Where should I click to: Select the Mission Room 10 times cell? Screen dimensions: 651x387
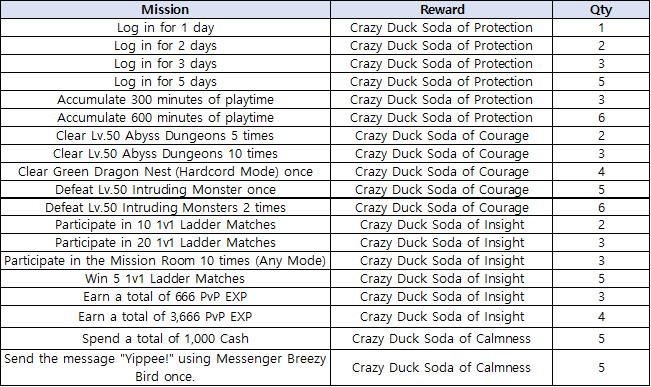point(165,261)
